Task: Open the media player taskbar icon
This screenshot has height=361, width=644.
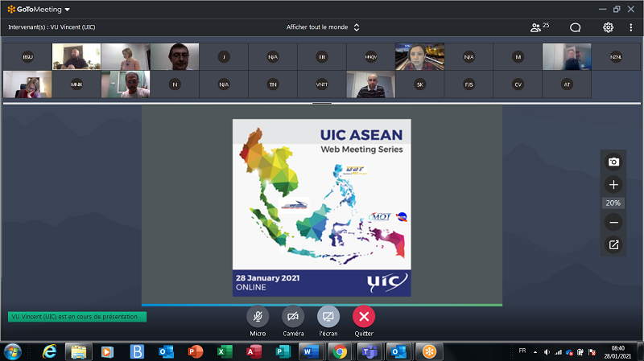Action: pyautogui.click(x=108, y=351)
